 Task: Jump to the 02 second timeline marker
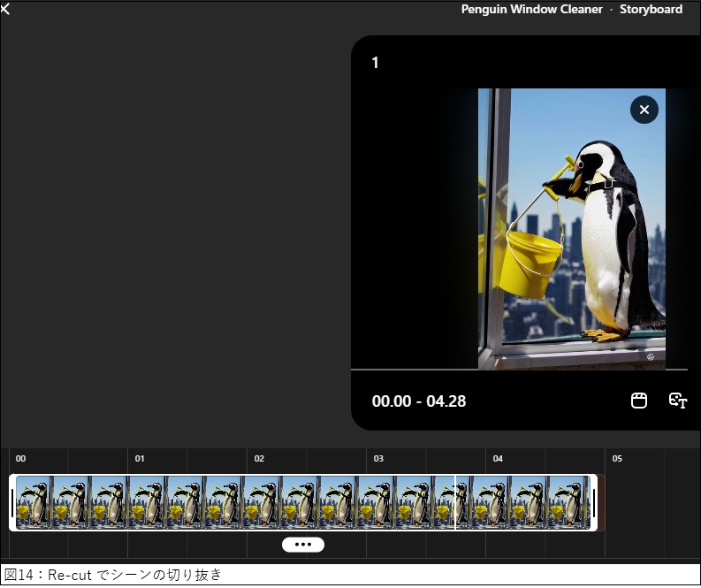pyautogui.click(x=259, y=459)
